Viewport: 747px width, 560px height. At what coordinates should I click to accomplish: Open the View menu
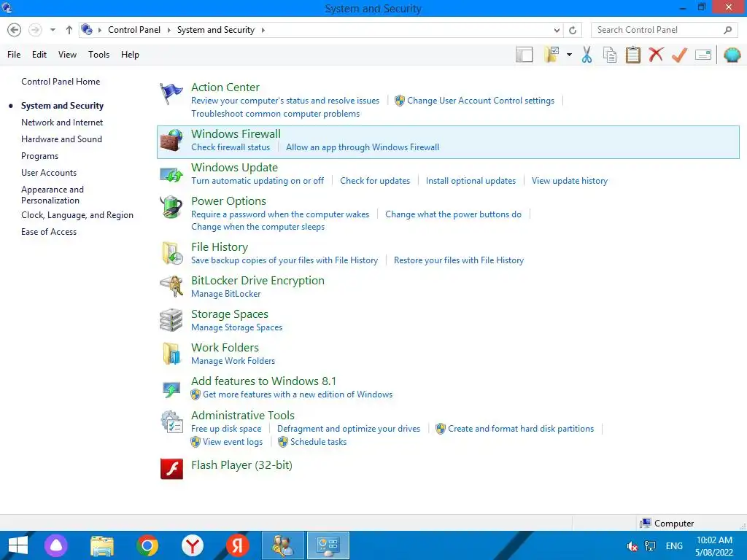67,55
